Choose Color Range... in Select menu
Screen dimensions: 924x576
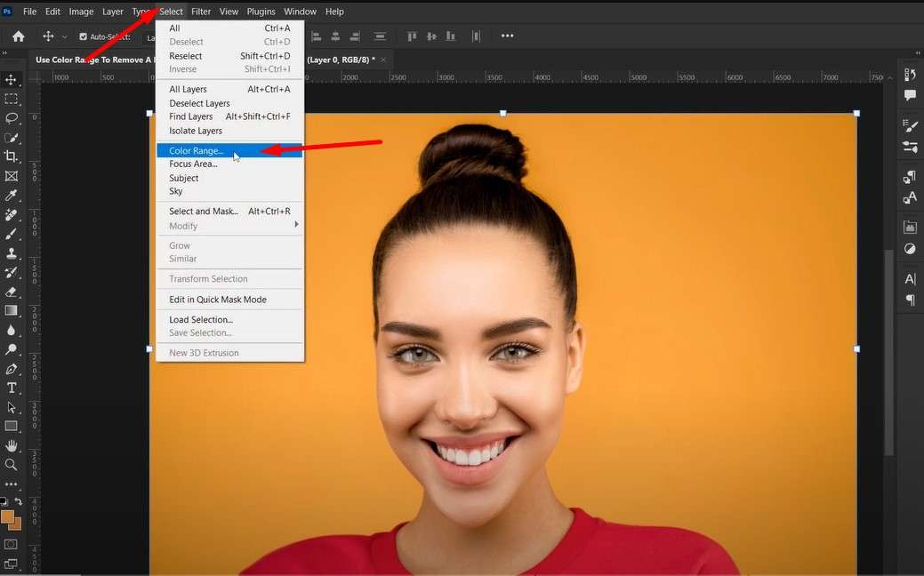pos(229,151)
